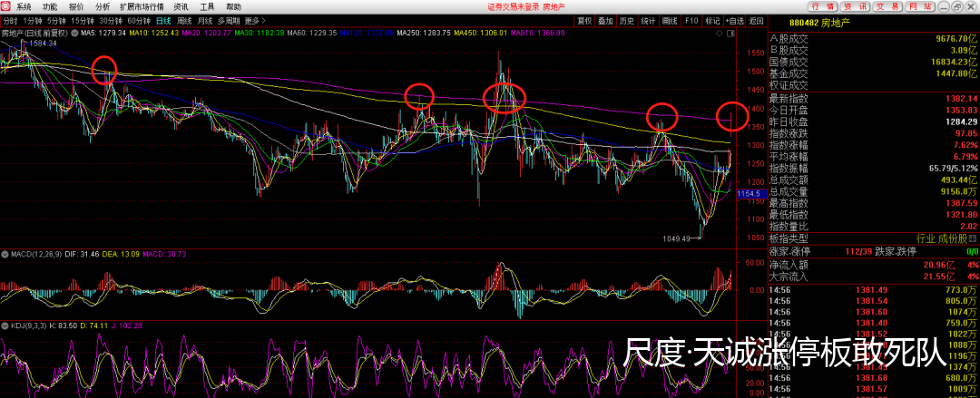Open the 扩展市场行情 menu
This screenshot has width=980, height=398.
[x=142, y=6]
